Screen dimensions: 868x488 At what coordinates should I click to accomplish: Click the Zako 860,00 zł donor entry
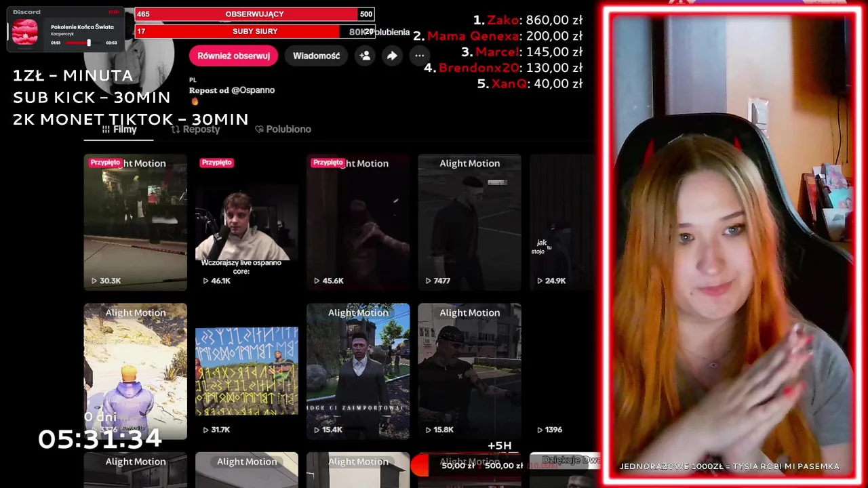click(528, 20)
